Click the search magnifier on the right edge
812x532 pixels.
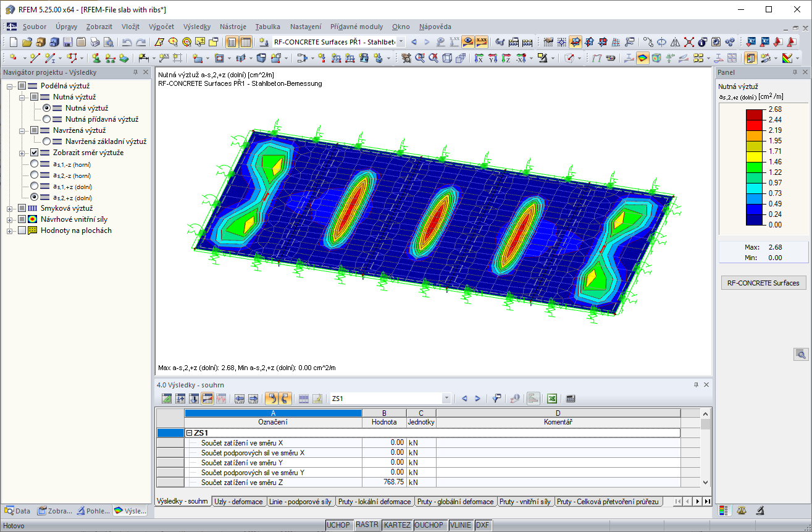pos(801,354)
